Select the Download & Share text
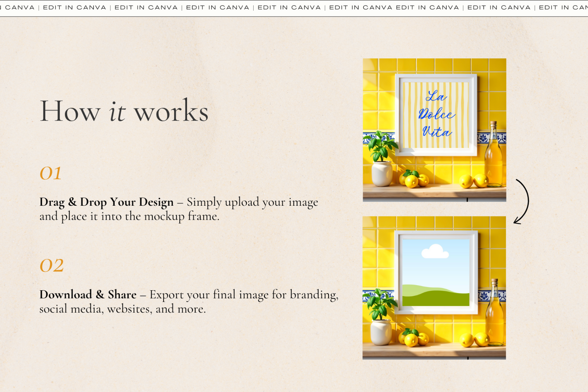The height and width of the screenshot is (392, 588). click(87, 294)
